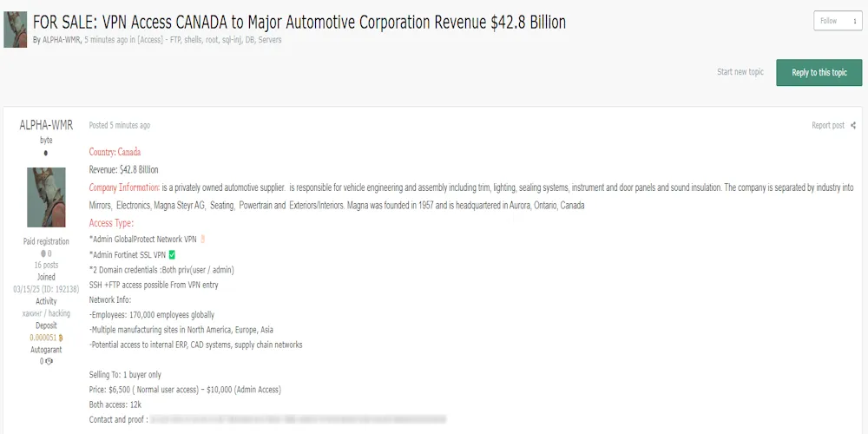Click the ALPHA-WMR username above the post avatar
This screenshot has width=868, height=434.
tap(46, 125)
